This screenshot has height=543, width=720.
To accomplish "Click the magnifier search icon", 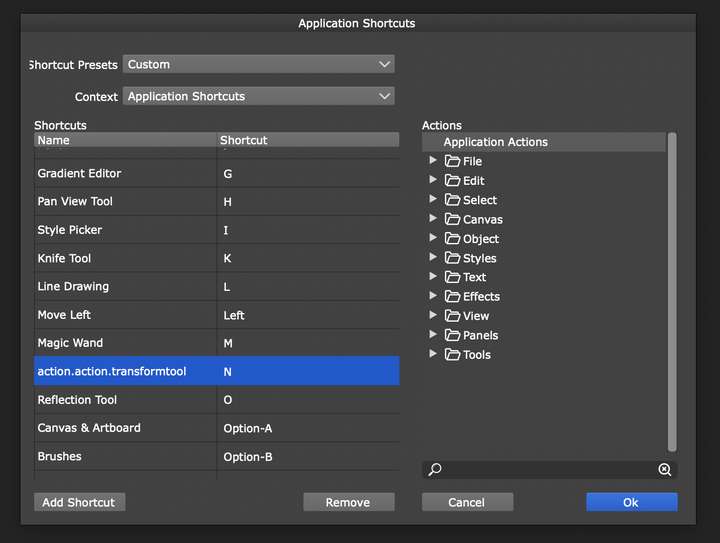I will coord(435,469).
